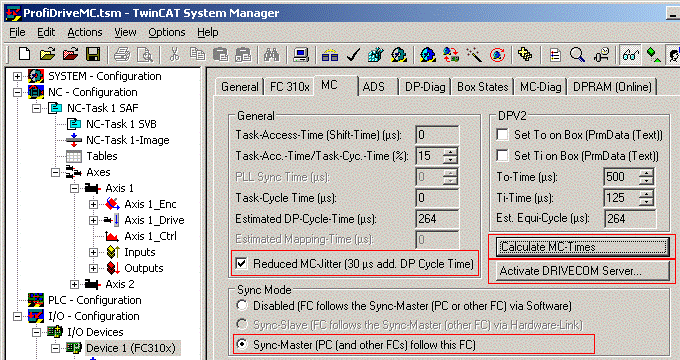Enable Set To on Box checkbox
The image size is (680, 360).
502,135
